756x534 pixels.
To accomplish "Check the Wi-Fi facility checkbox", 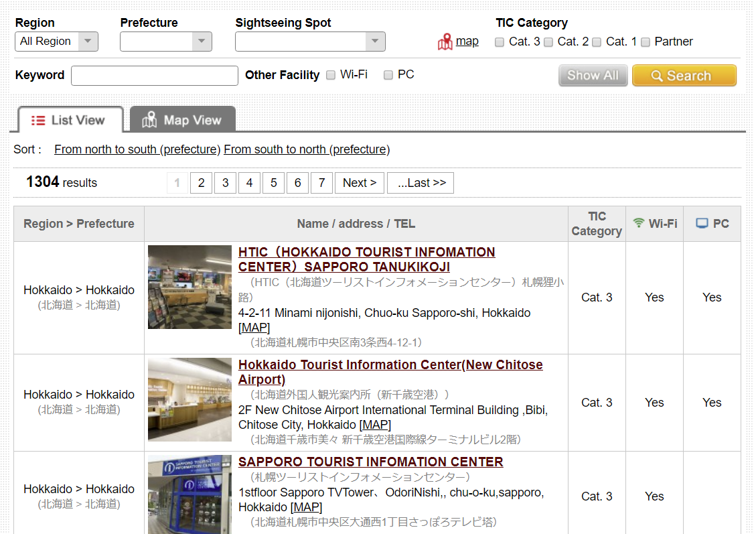I will 330,75.
